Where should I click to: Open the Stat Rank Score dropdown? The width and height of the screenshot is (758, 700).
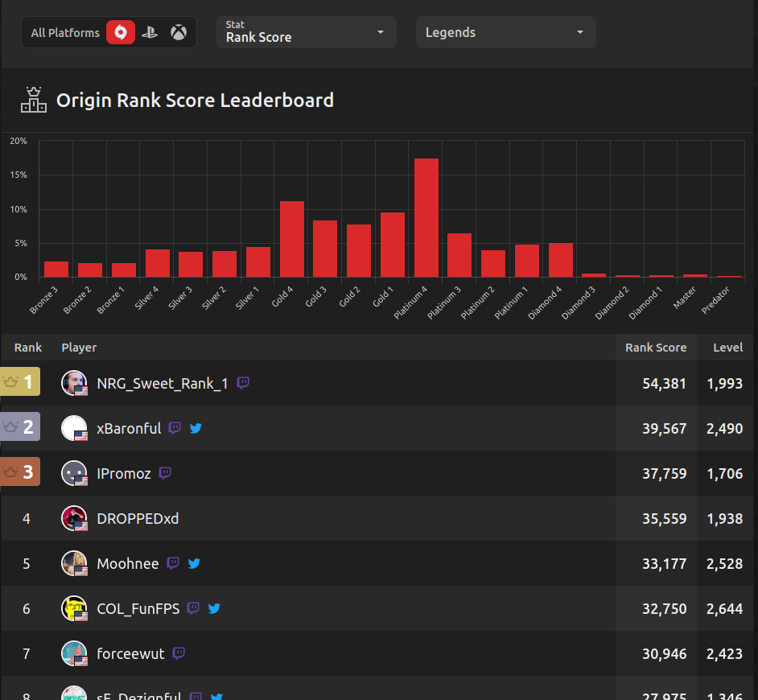click(x=306, y=32)
